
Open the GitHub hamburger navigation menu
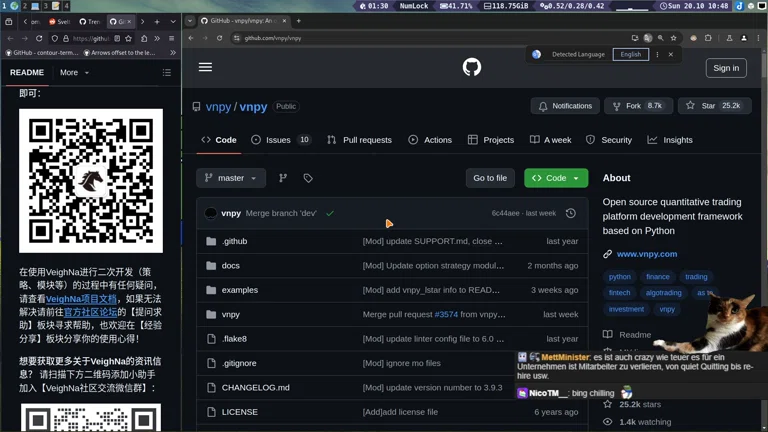tap(205, 67)
